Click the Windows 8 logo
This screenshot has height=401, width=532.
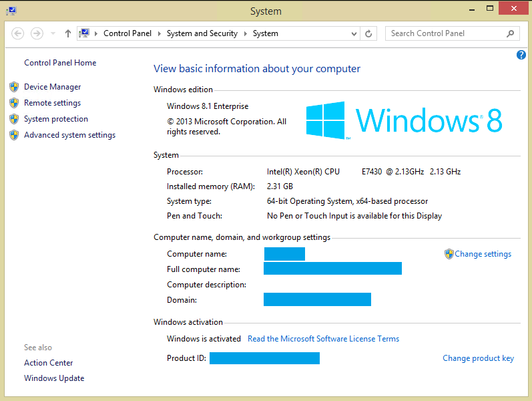404,120
